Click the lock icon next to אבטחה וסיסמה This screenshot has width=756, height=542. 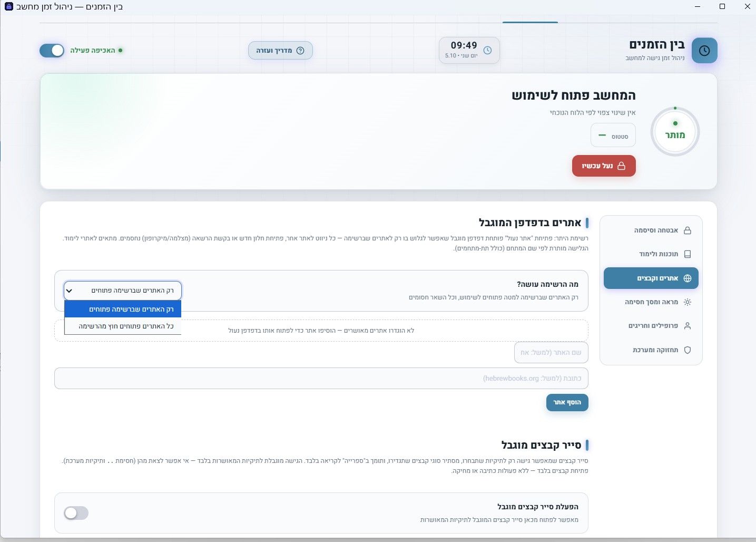687,230
